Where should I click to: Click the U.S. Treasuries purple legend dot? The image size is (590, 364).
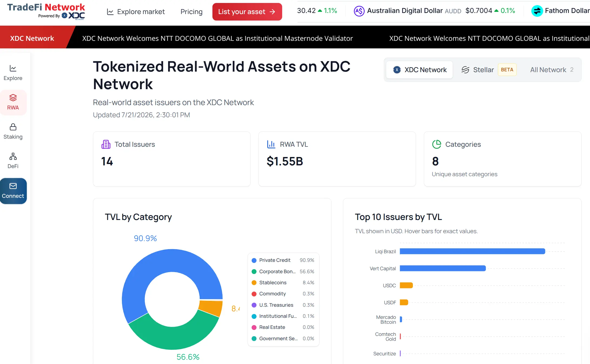coord(254,305)
